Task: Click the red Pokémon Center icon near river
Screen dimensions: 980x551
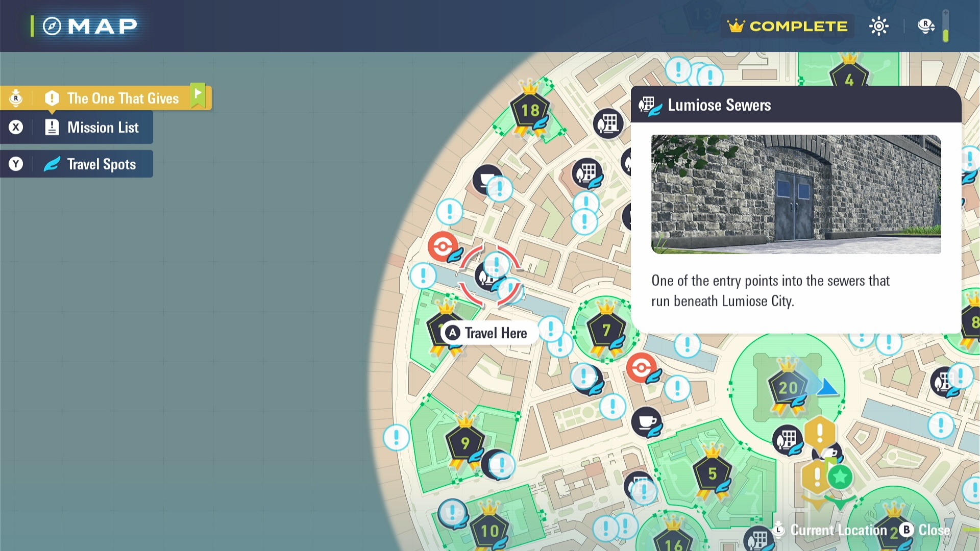Action: pos(443,247)
